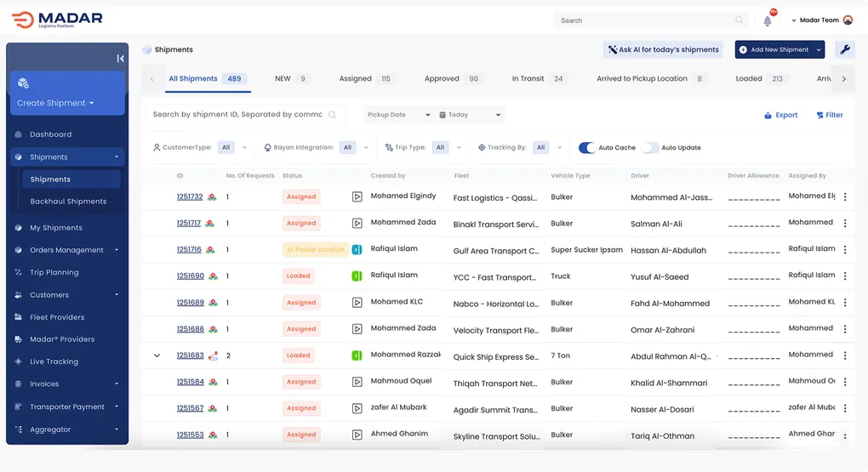This screenshot has width=868, height=472.
Task: Click the top Search input field
Action: [647, 20]
